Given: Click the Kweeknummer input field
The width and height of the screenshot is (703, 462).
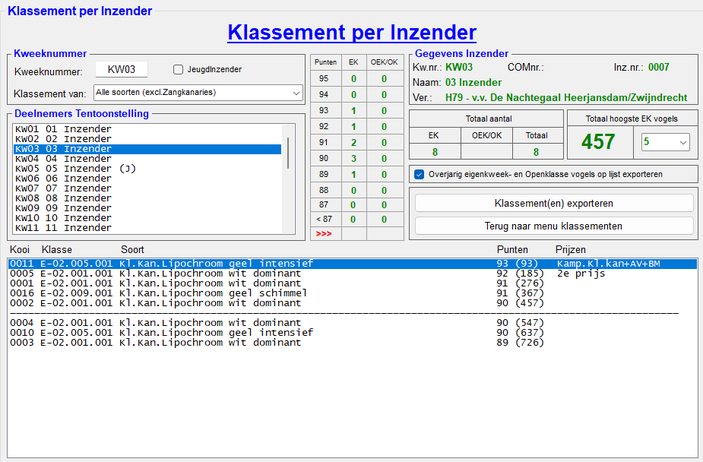Looking at the screenshot, I should click(x=121, y=70).
